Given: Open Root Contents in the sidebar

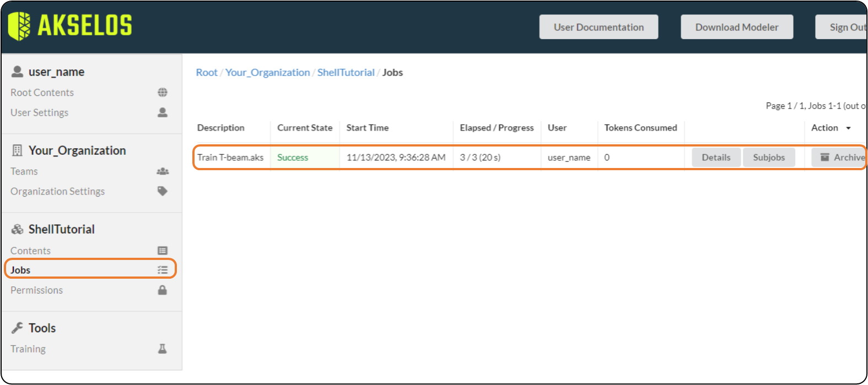Looking at the screenshot, I should (x=42, y=93).
